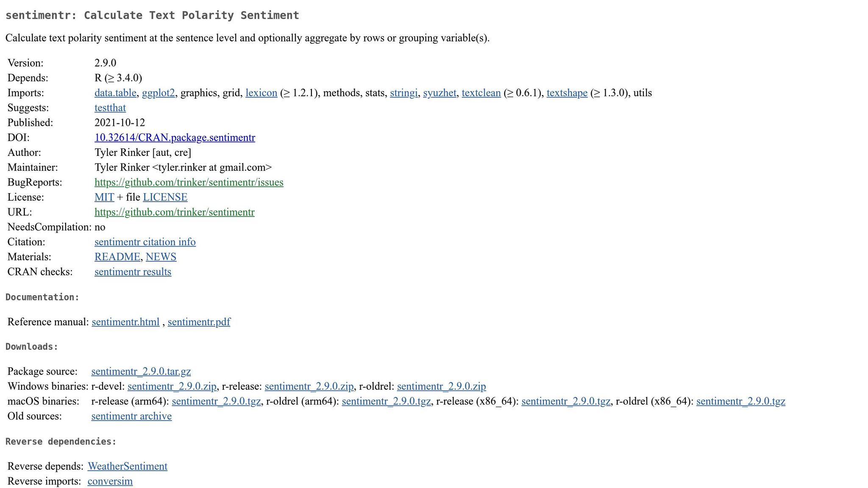View the sentimentr citation info
Screen dimensions: 868x488
pyautogui.click(x=145, y=242)
